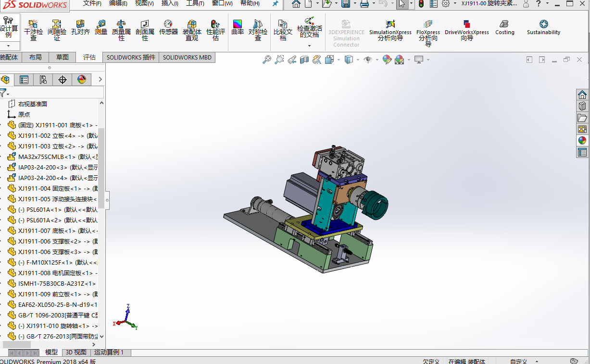This screenshot has width=590, height=364.
Task: Switch to the 布局 tab
Action: point(36,57)
